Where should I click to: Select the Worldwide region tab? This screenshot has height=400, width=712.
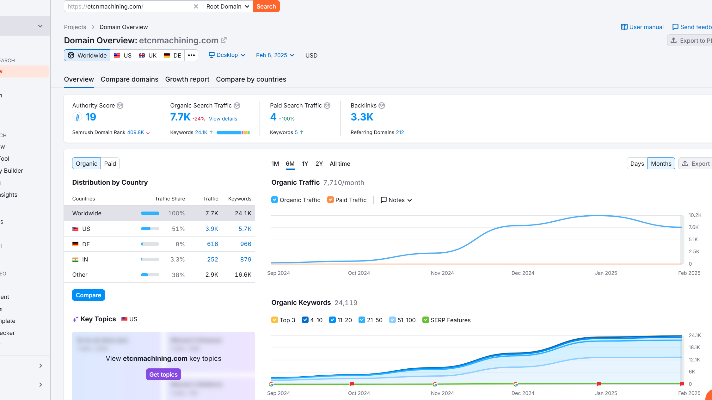(87, 55)
